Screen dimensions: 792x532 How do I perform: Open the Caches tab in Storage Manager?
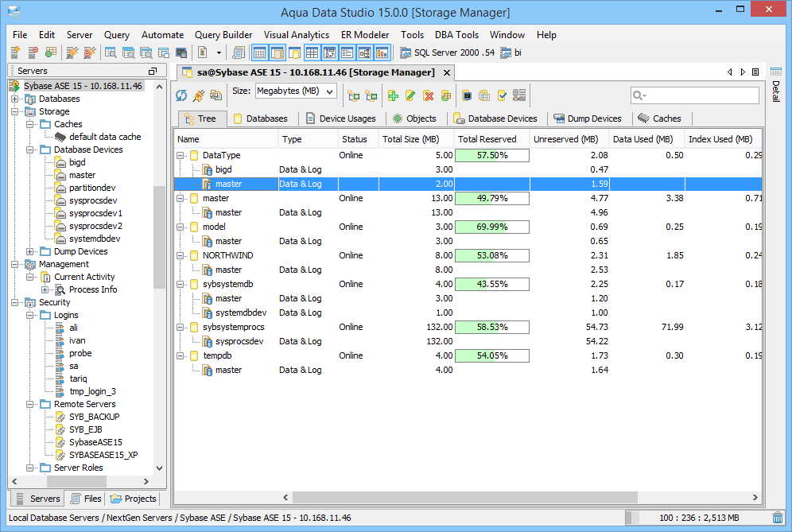[660, 118]
